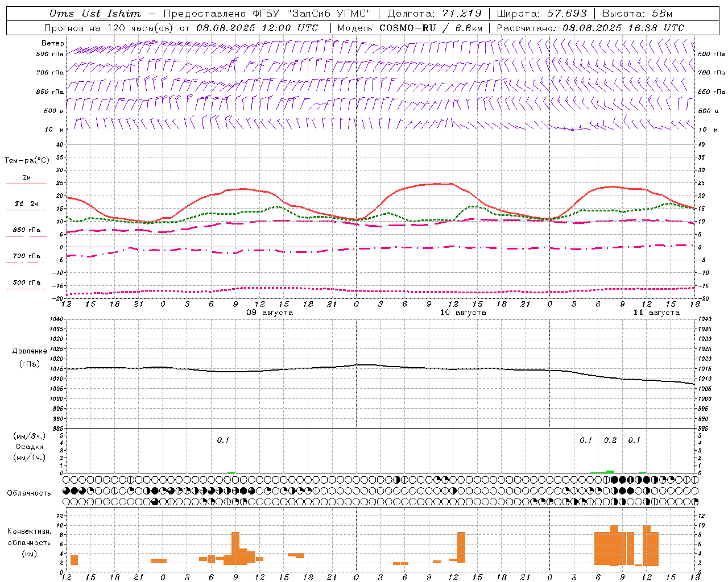Click the model label COSMO-RU / 6.6км
The width and height of the screenshot is (728, 582).
point(431,28)
